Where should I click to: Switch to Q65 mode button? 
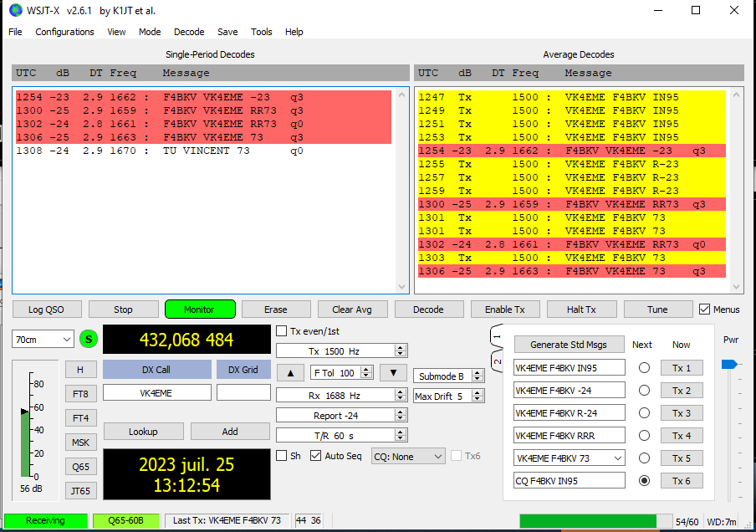click(x=80, y=467)
